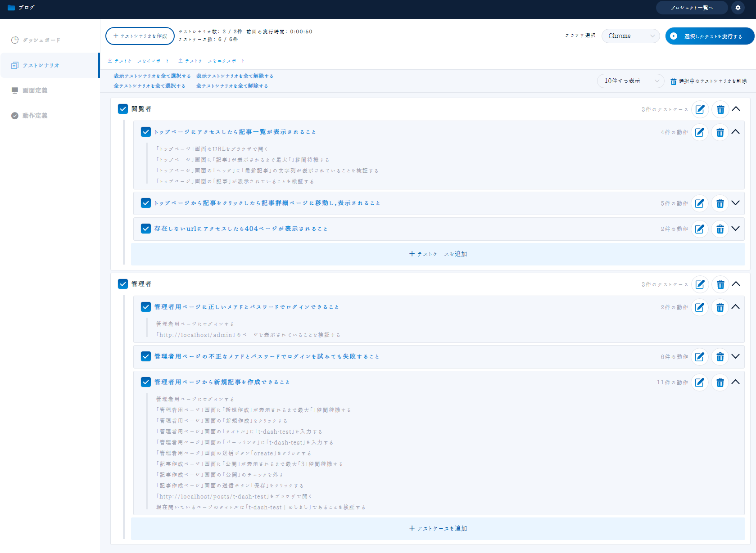Open the ダッシュボード section in the sidebar
Image resolution: width=756 pixels, height=553 pixels.
click(x=41, y=40)
